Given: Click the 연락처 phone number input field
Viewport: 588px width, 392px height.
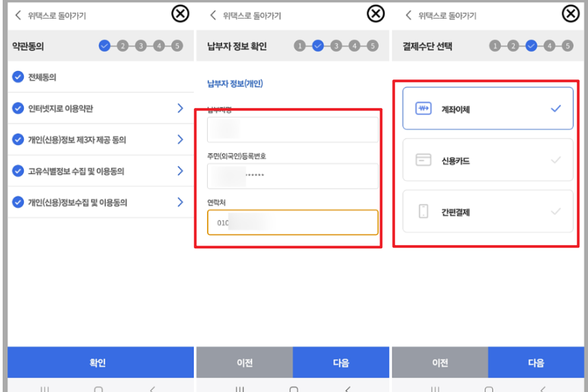Looking at the screenshot, I should tap(290, 222).
